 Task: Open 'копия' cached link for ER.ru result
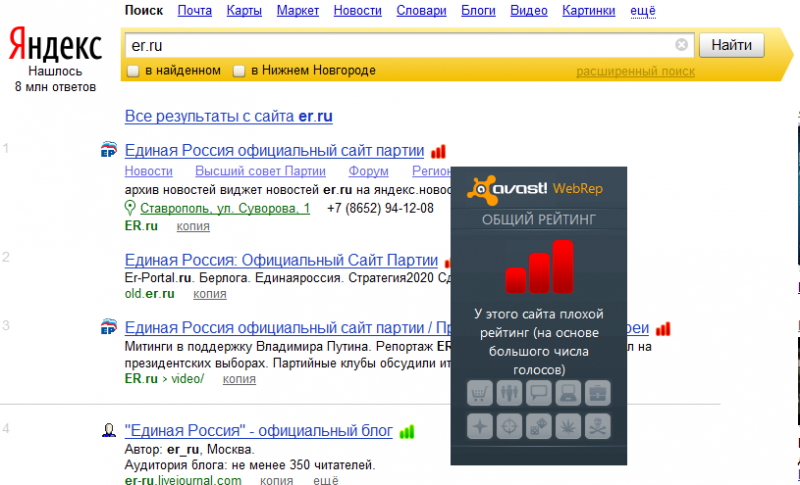click(193, 226)
